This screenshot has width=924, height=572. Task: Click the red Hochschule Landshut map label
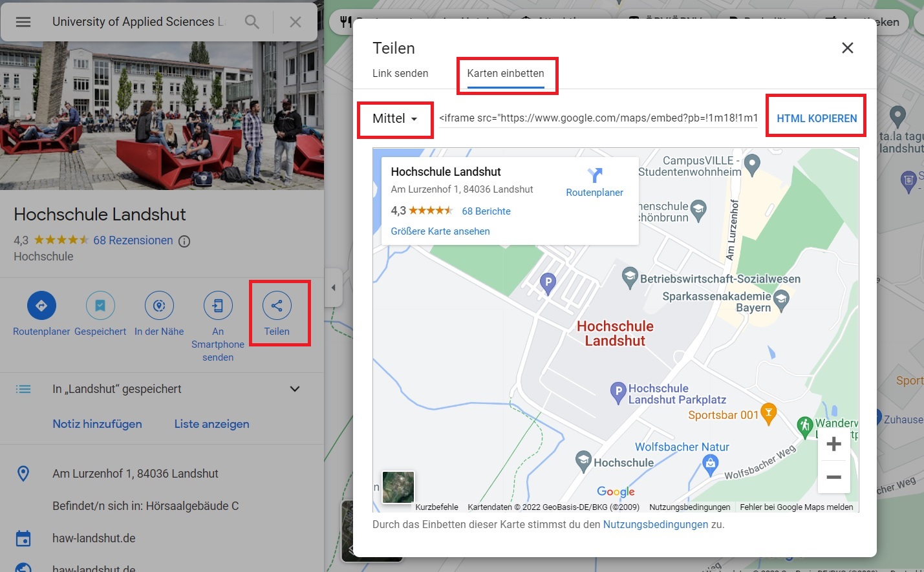click(x=615, y=334)
